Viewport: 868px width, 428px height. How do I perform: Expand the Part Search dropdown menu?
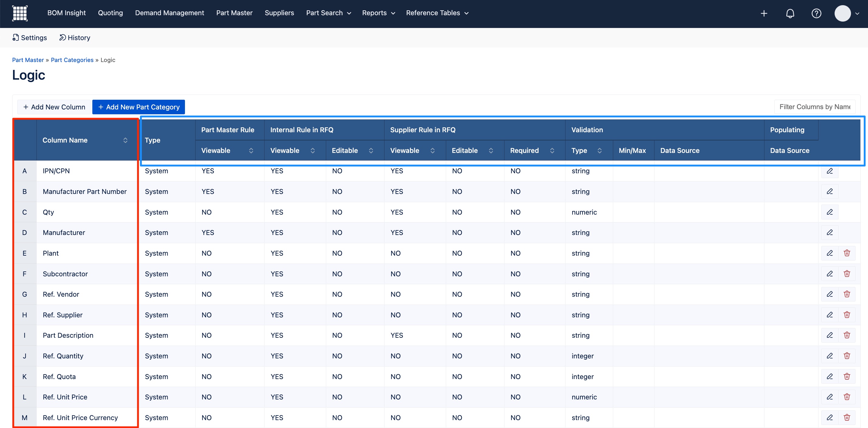coord(329,13)
